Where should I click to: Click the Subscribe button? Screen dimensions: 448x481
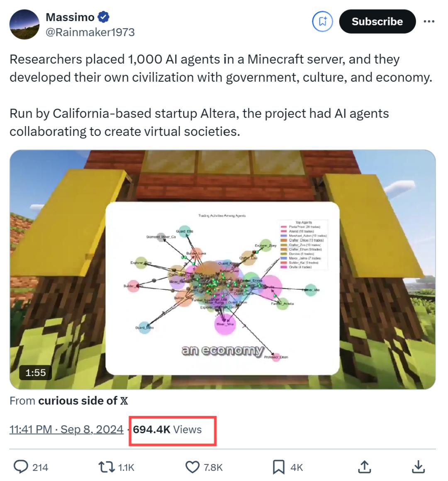click(x=377, y=22)
